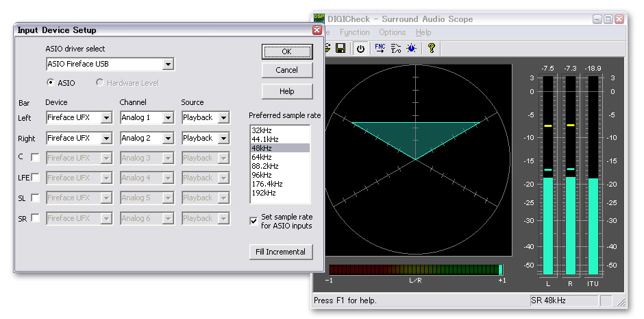This screenshot has height=319, width=644.
Task: Click the yellow question mark help icon
Action: [431, 48]
